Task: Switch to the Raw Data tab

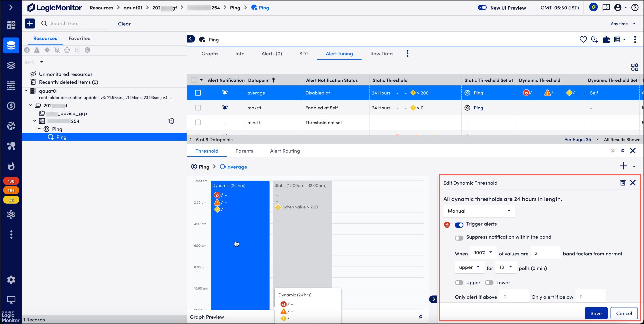Action: coord(381,54)
